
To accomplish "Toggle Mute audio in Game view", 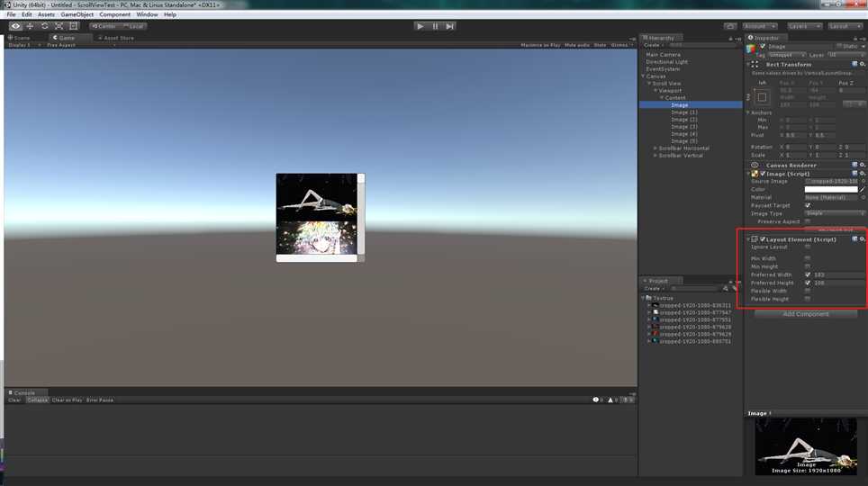I will (x=577, y=45).
